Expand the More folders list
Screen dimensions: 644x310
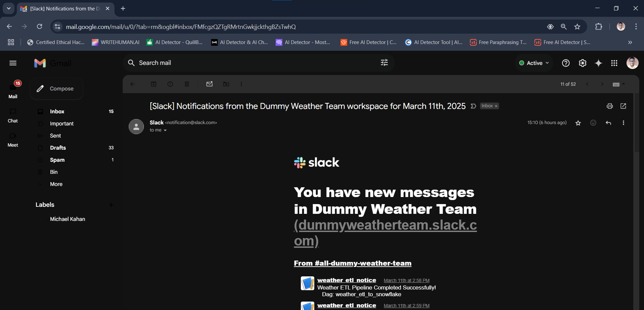pos(56,184)
